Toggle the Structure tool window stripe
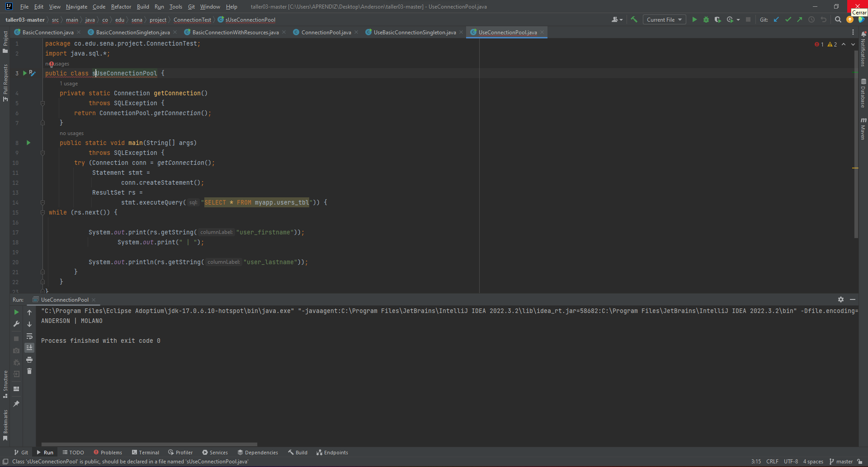Screen dimensions: 868x467 coord(5,384)
